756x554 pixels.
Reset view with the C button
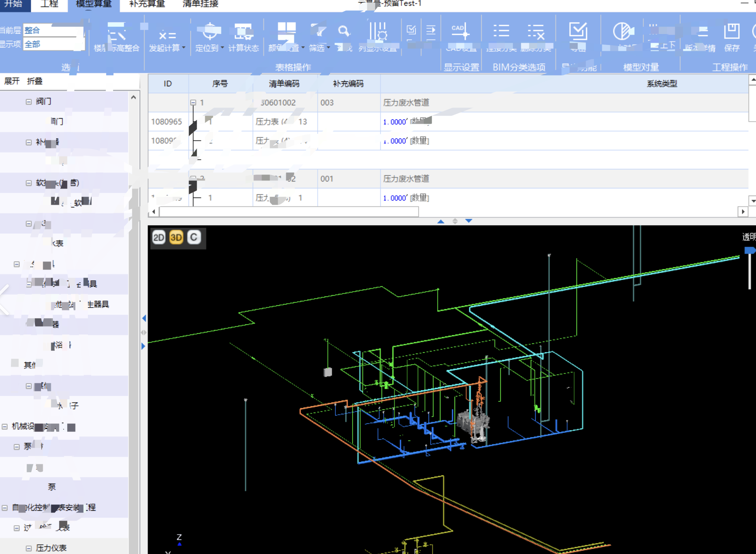coord(194,237)
